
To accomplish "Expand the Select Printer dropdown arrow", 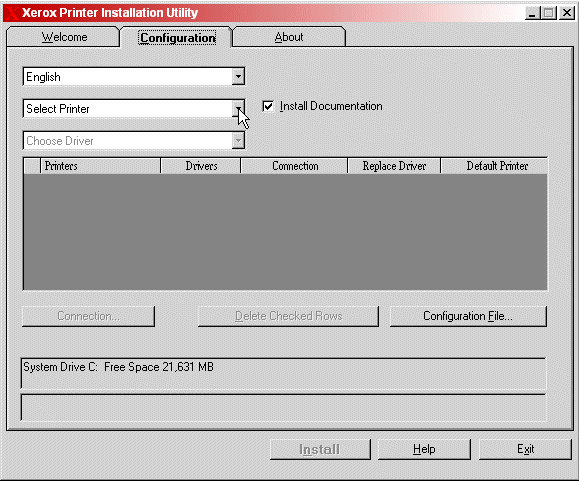I will coord(239,109).
